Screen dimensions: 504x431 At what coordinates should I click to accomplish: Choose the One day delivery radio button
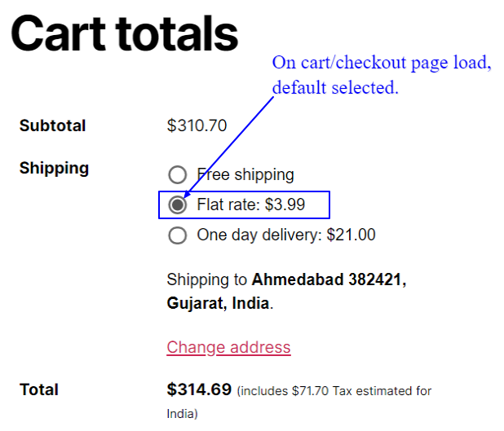[177, 235]
